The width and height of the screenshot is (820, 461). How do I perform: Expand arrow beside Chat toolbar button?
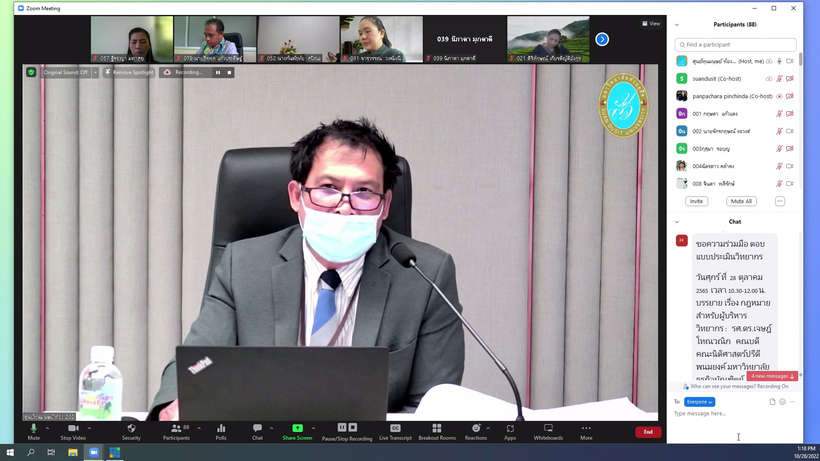tap(271, 428)
